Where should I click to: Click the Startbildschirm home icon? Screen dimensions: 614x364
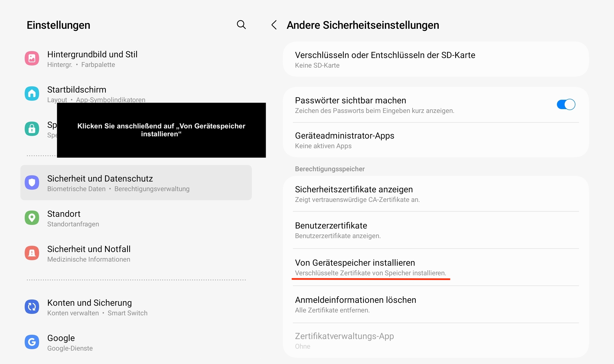(32, 94)
